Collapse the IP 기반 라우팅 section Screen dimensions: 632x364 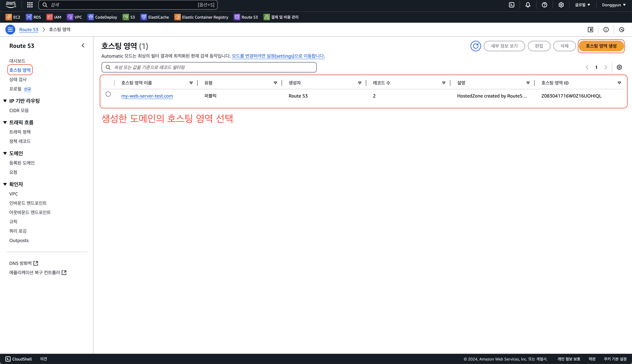5,101
